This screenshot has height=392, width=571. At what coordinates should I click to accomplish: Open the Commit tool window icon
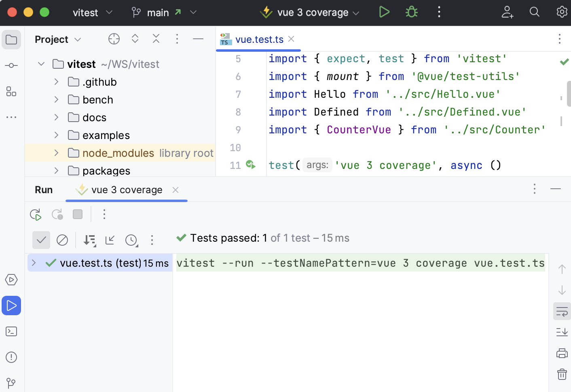11,65
